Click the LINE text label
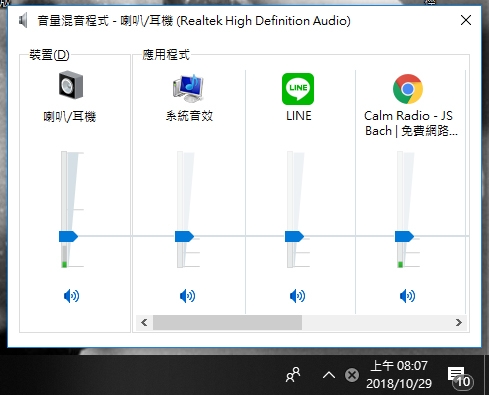The image size is (489, 395). tap(299, 116)
